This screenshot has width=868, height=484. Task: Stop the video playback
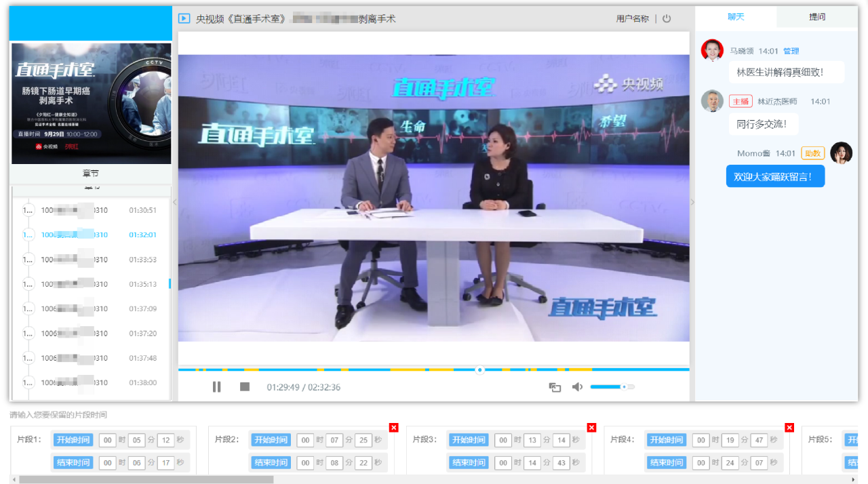pos(245,386)
